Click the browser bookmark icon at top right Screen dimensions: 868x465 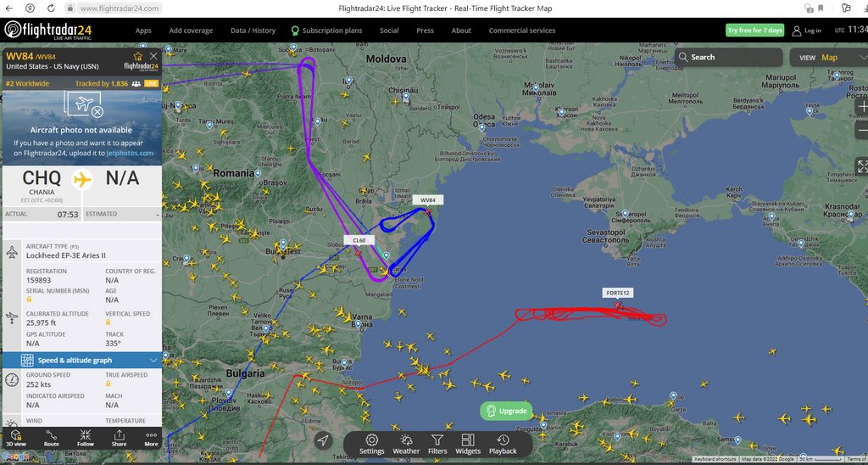(x=821, y=8)
